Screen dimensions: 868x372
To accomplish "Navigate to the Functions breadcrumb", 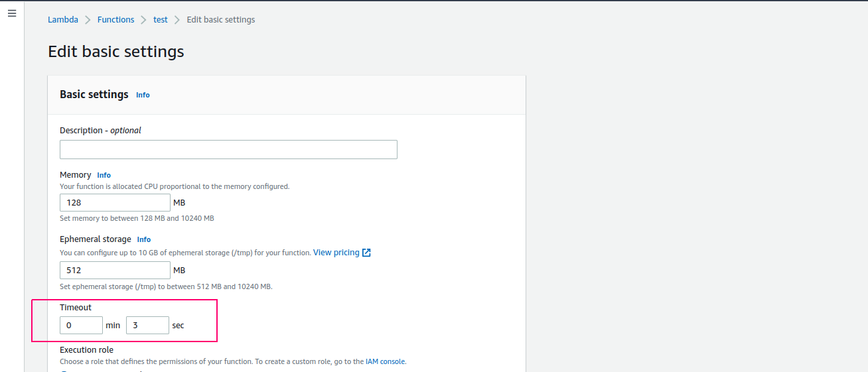I will [116, 20].
